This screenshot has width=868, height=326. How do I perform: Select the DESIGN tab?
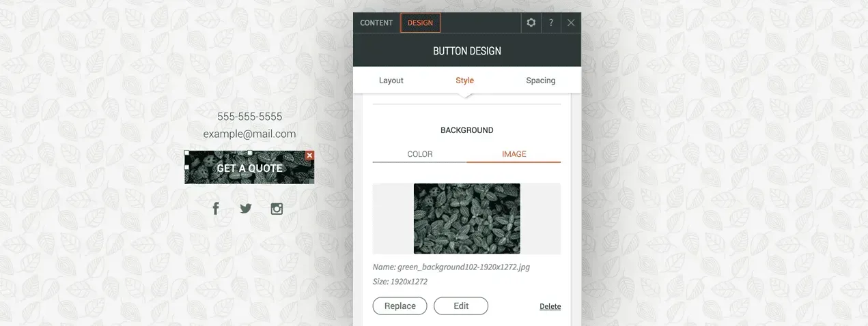421,23
